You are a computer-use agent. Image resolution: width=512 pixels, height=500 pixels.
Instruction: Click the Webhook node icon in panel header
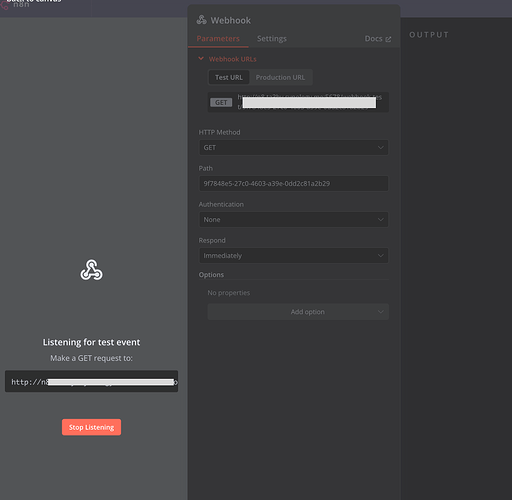point(201,20)
